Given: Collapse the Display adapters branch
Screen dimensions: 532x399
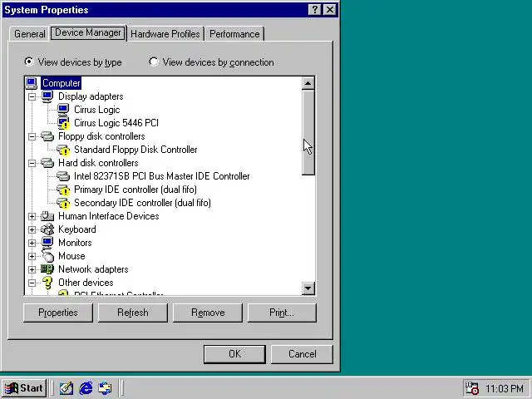Looking at the screenshot, I should (32, 96).
